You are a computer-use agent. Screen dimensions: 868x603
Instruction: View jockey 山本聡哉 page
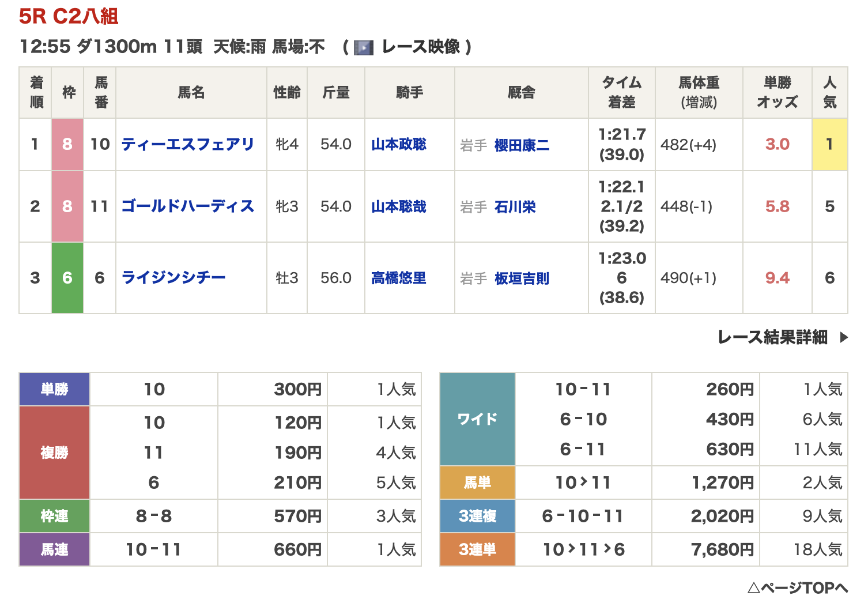(x=398, y=206)
